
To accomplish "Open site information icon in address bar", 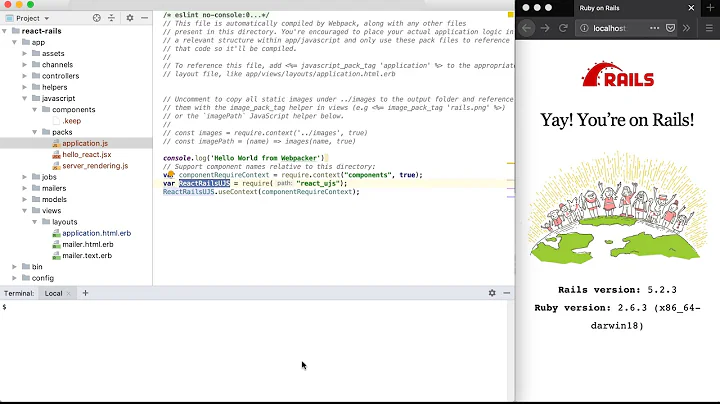I will [584, 28].
